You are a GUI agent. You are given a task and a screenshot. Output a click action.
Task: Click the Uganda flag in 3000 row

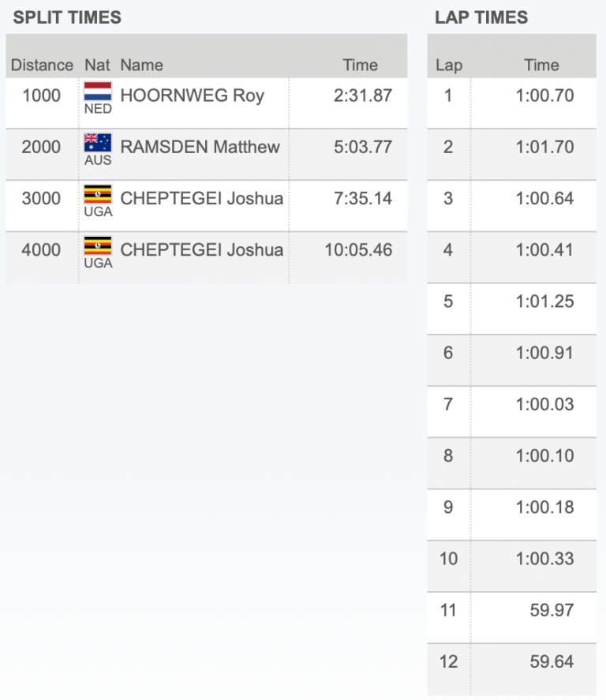pos(98,194)
